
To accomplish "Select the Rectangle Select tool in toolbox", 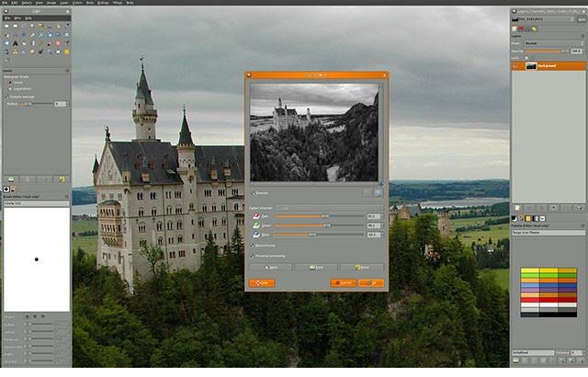I will point(6,26).
